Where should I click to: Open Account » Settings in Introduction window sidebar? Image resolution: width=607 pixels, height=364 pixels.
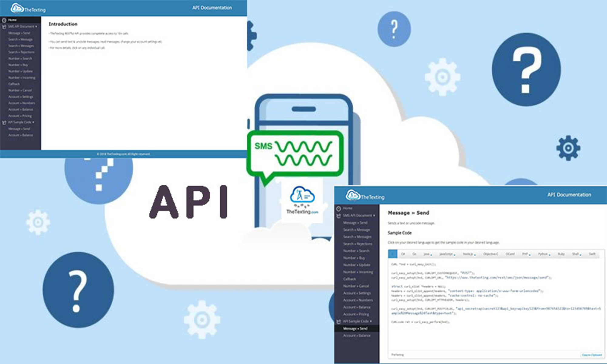(x=21, y=97)
